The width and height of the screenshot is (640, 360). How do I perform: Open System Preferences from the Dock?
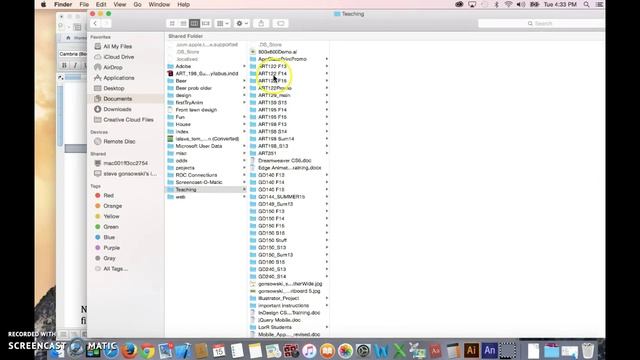(363, 351)
